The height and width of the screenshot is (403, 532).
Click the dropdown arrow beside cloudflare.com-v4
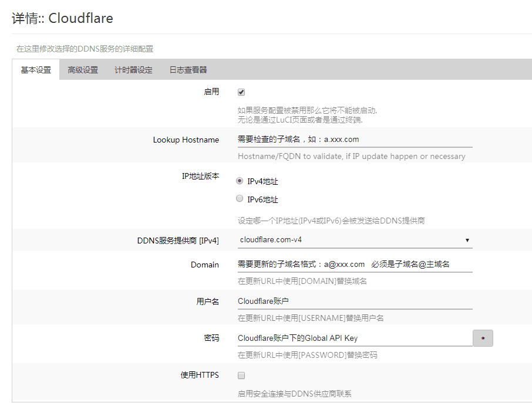point(467,240)
